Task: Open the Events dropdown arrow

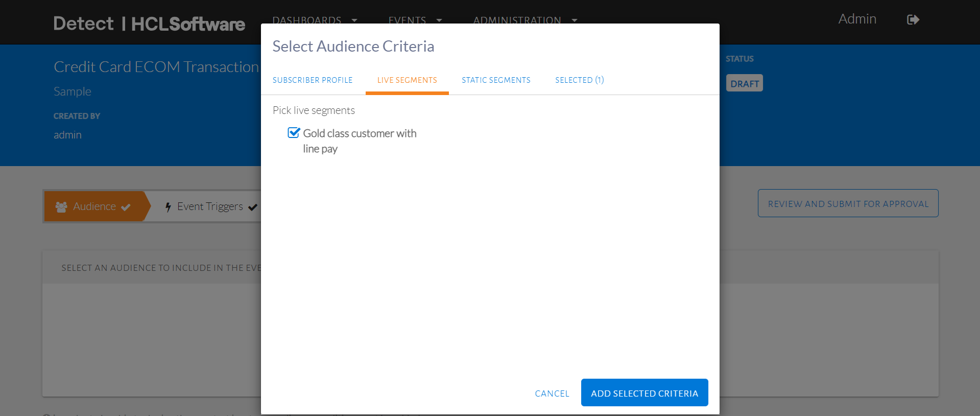Action: [439, 20]
